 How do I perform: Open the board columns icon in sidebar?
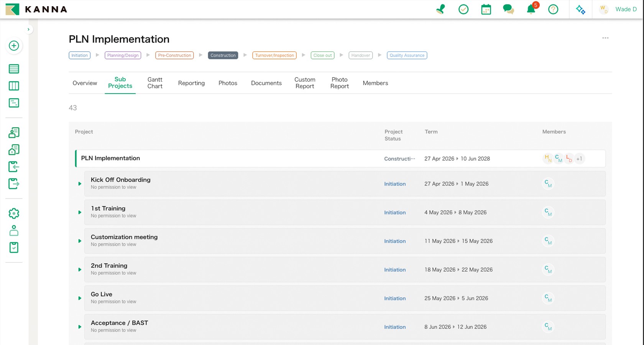tap(14, 86)
